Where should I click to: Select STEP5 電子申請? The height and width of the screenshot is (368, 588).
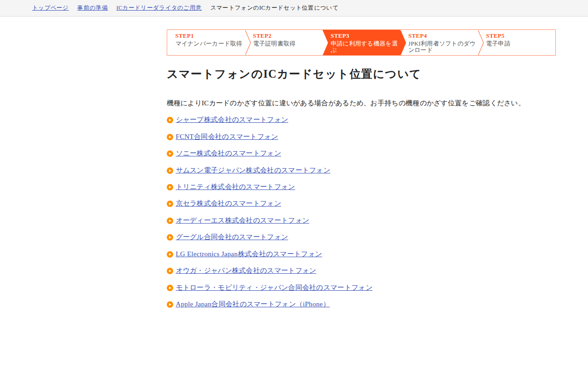click(517, 42)
